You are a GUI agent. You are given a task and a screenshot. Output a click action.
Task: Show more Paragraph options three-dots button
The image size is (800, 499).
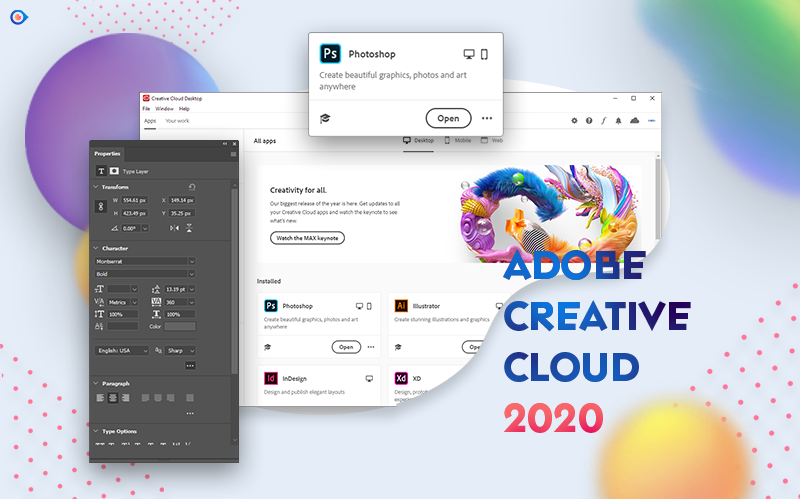(190, 413)
